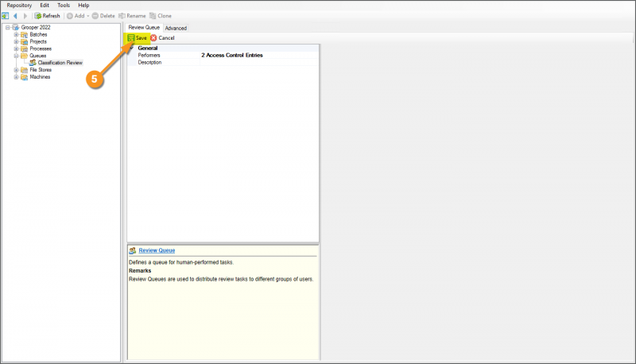Select the File Stores tree label
The width and height of the screenshot is (636, 364).
click(41, 70)
